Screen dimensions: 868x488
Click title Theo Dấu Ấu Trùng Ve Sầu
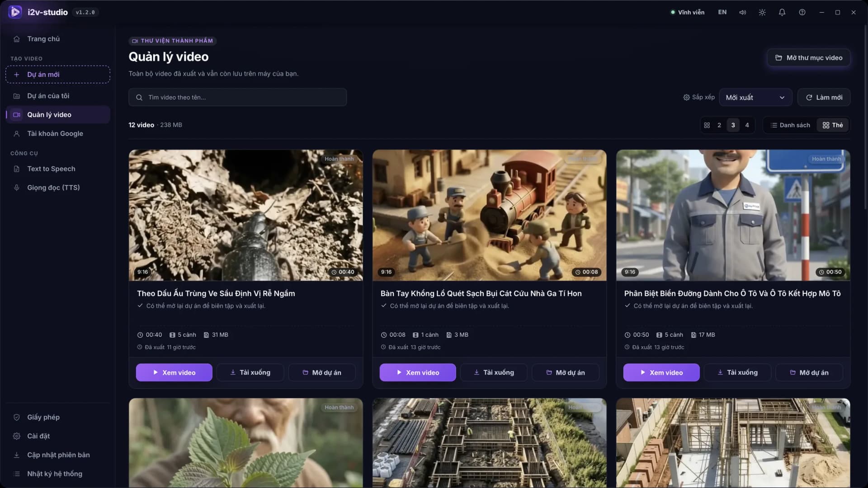(216, 294)
